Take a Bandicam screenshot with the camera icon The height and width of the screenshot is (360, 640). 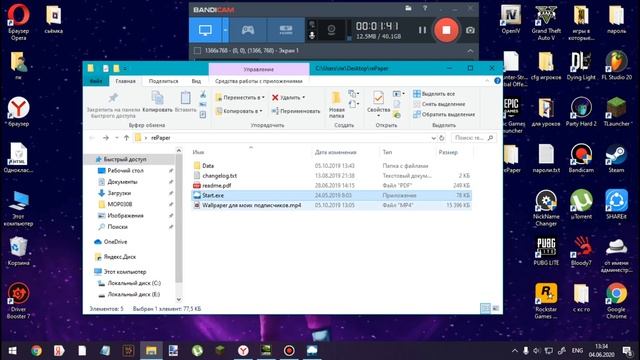click(470, 30)
